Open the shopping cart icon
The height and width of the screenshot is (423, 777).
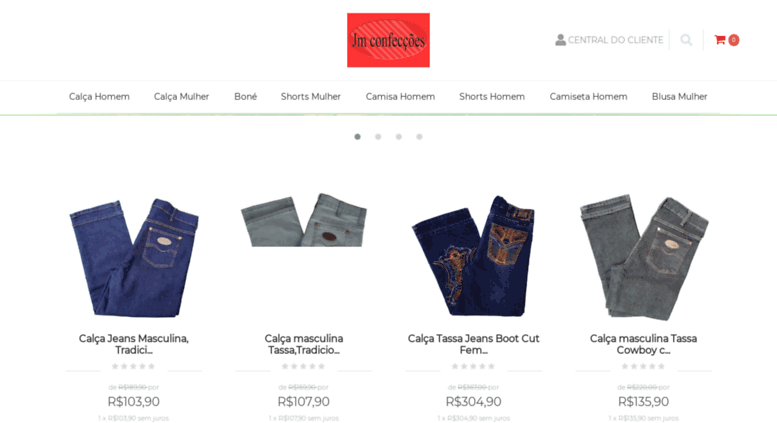point(720,40)
